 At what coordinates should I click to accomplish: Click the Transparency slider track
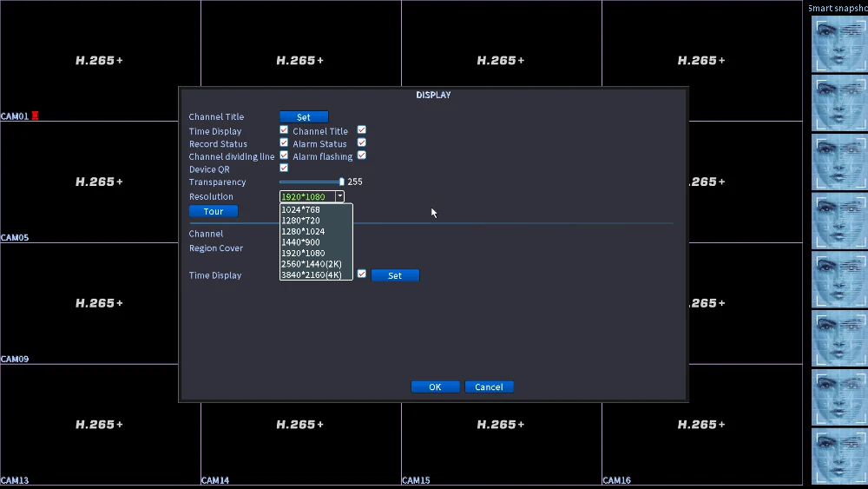pyautogui.click(x=310, y=182)
